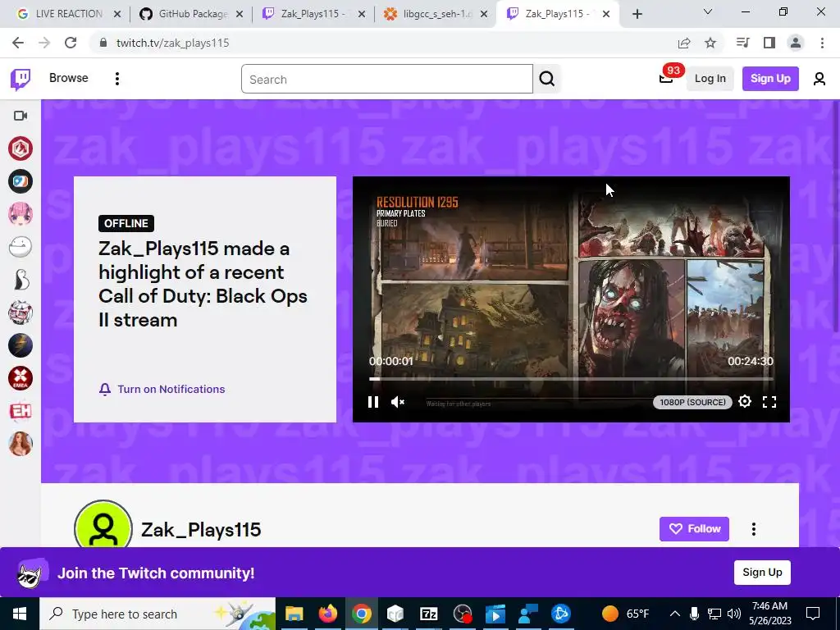
Task: Reload the current page
Action: pos(71,43)
